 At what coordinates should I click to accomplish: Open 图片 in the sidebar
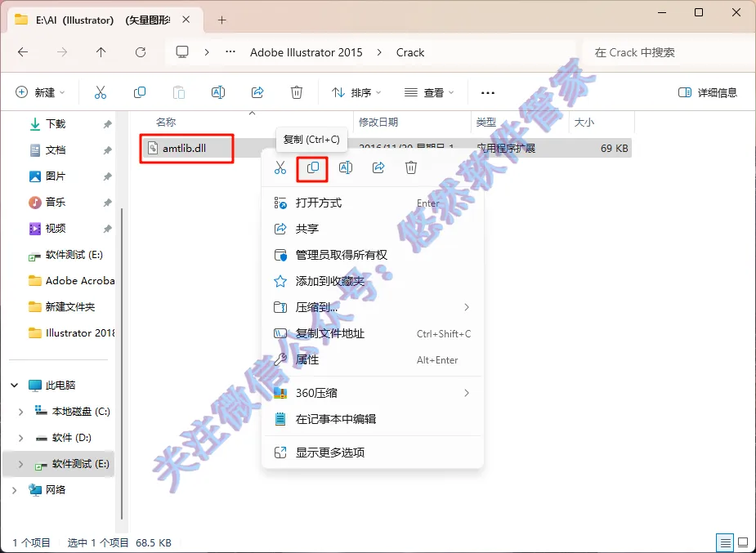(x=56, y=176)
